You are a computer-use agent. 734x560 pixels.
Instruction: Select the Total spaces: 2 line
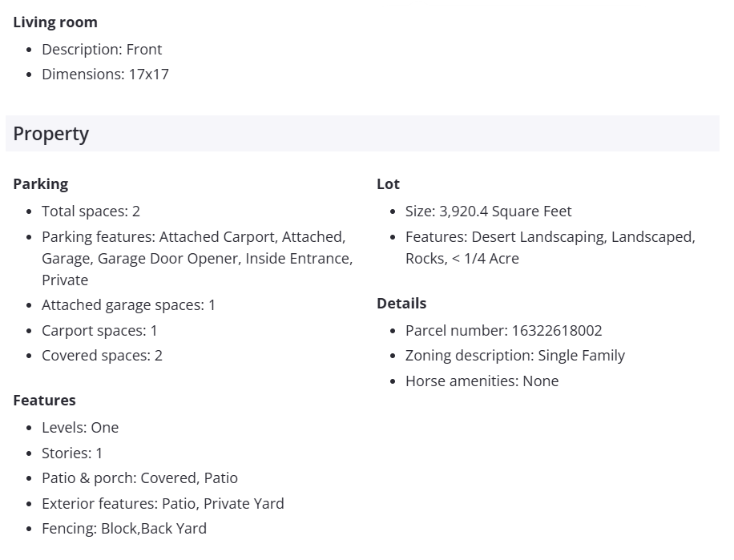click(91, 212)
